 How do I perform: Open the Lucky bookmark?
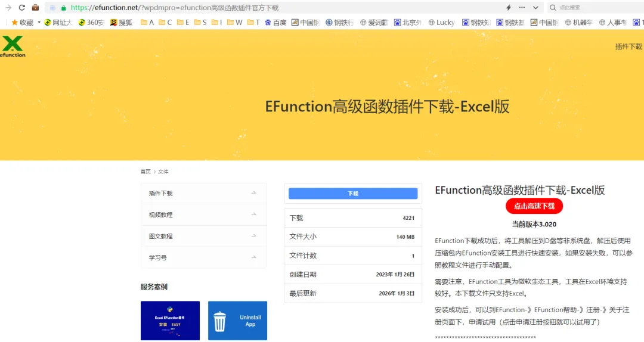point(441,22)
